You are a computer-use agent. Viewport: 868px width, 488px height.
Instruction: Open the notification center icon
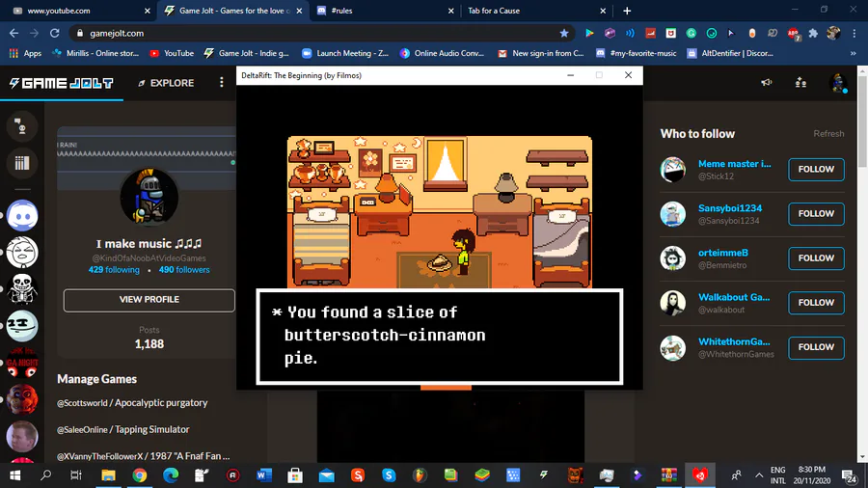coord(849,475)
